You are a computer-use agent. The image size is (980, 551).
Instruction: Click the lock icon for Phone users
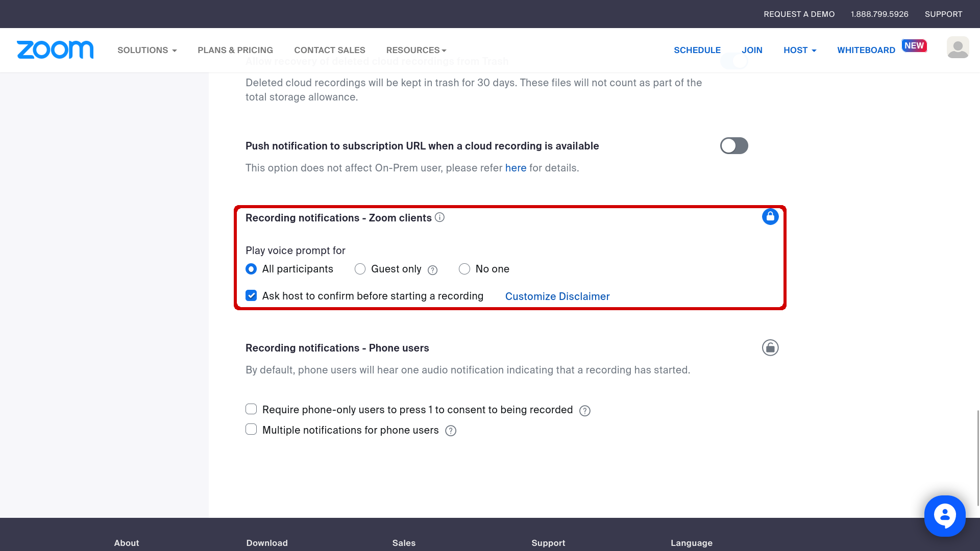(770, 348)
